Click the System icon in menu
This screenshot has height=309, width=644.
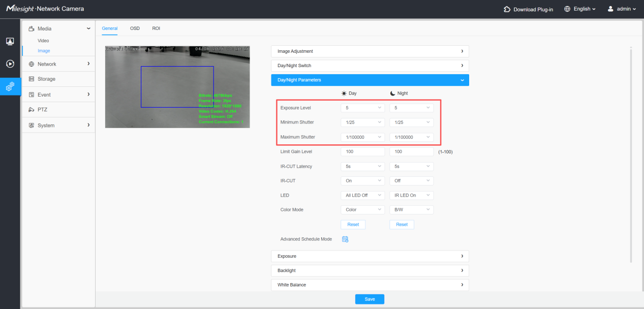pyautogui.click(x=32, y=126)
